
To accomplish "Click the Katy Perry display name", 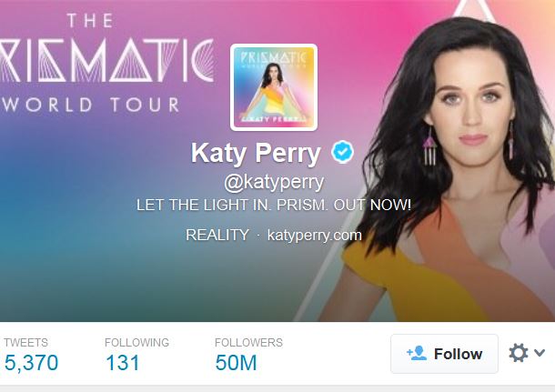I will [256, 153].
